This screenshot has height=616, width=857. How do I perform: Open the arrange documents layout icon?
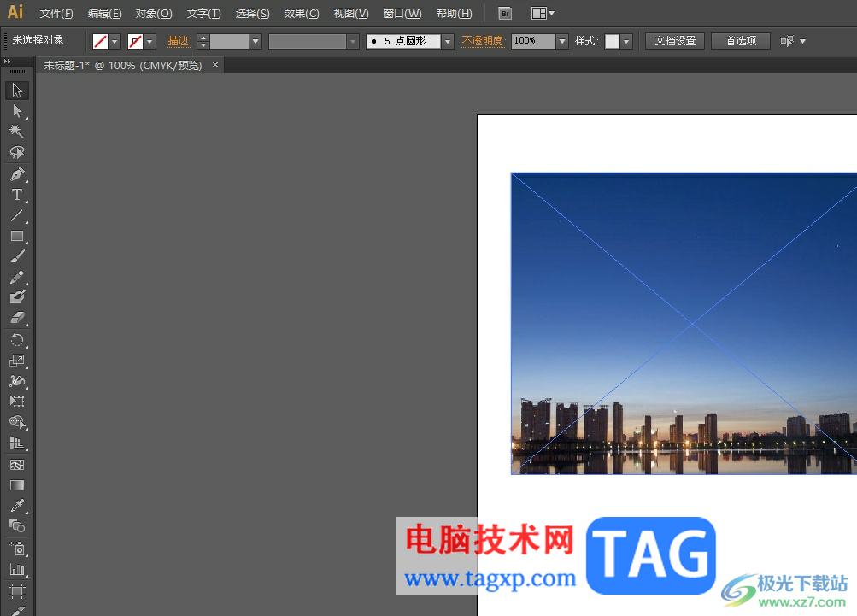point(539,13)
